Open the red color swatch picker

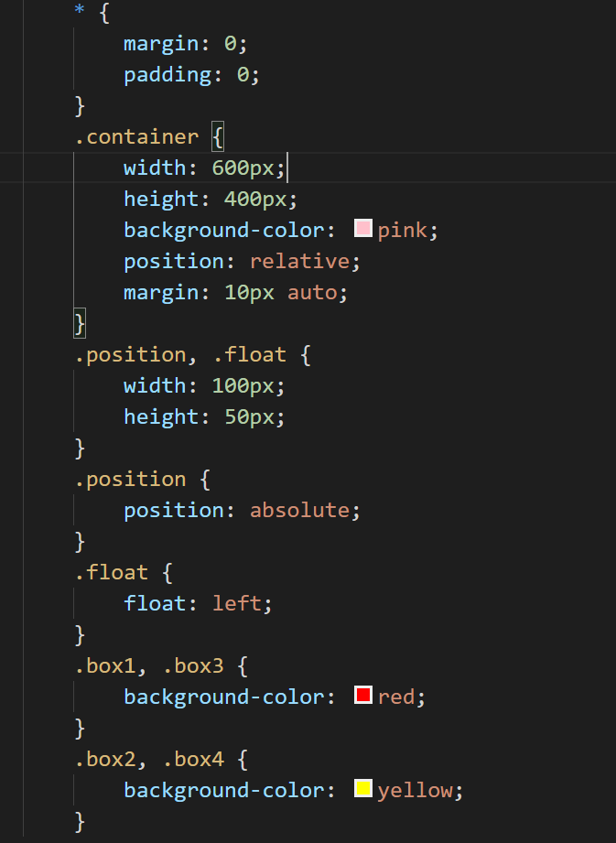point(363,695)
